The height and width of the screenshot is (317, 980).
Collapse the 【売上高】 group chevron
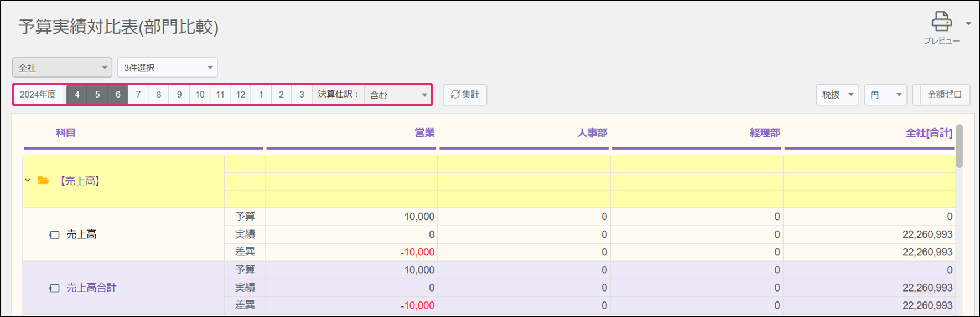click(x=28, y=181)
